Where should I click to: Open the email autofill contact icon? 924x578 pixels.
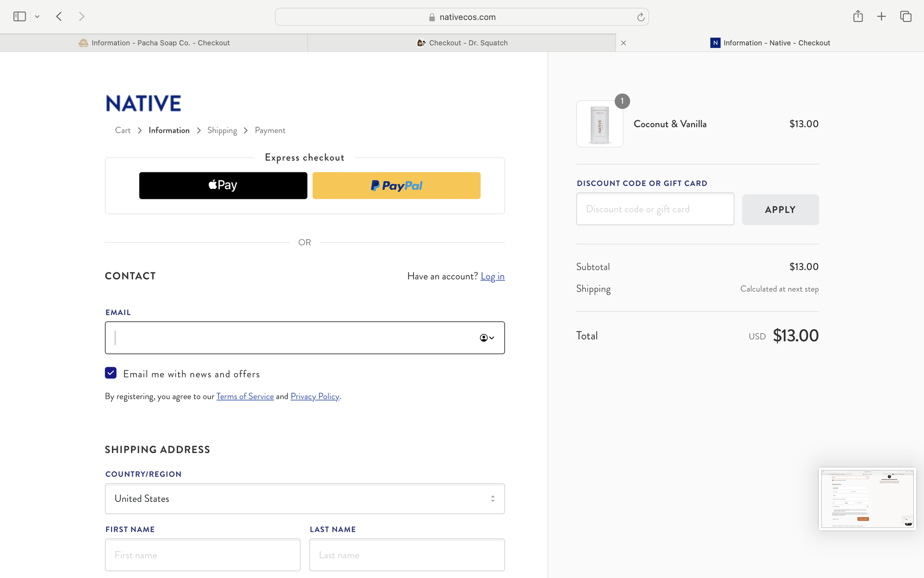[x=483, y=338]
